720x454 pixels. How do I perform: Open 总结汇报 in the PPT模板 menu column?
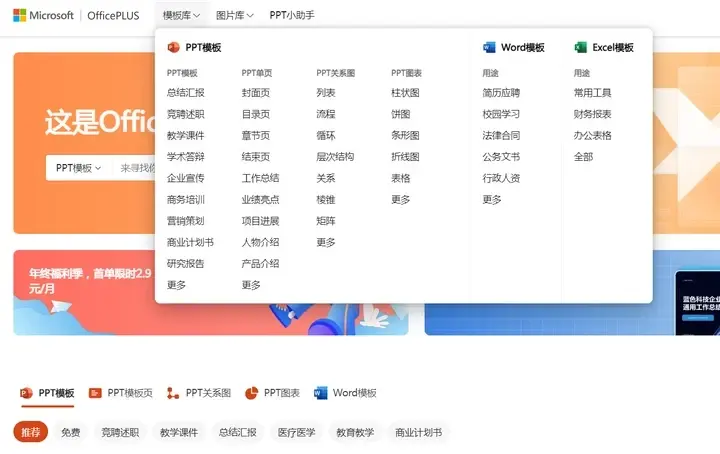[x=186, y=93]
